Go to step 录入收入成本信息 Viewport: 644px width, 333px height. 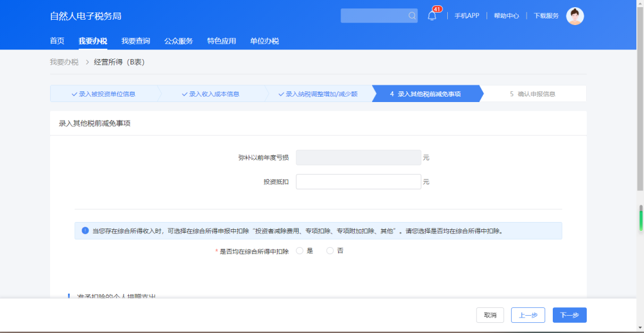tap(210, 94)
